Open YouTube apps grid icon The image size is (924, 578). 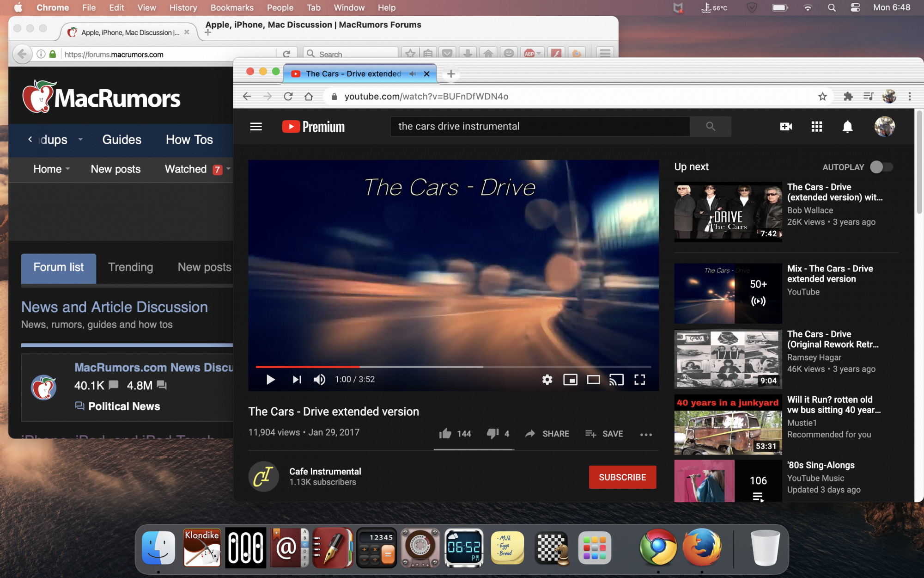click(816, 127)
